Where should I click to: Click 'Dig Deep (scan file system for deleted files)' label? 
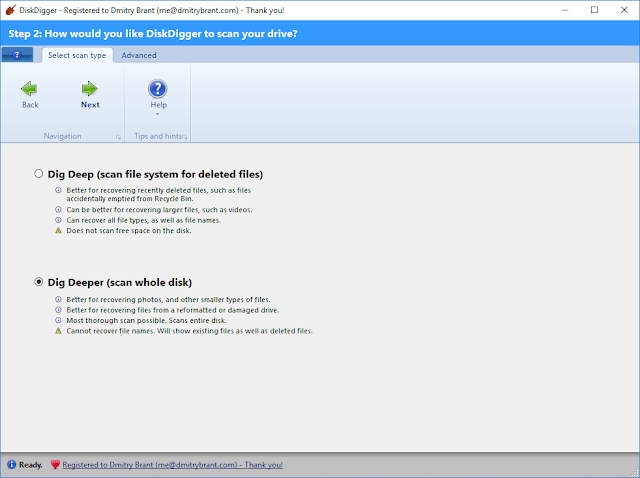point(155,174)
